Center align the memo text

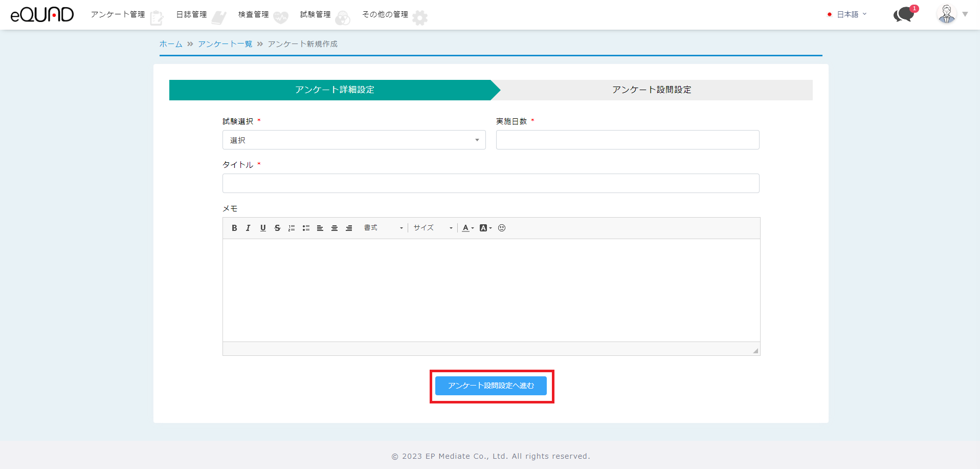tap(335, 228)
